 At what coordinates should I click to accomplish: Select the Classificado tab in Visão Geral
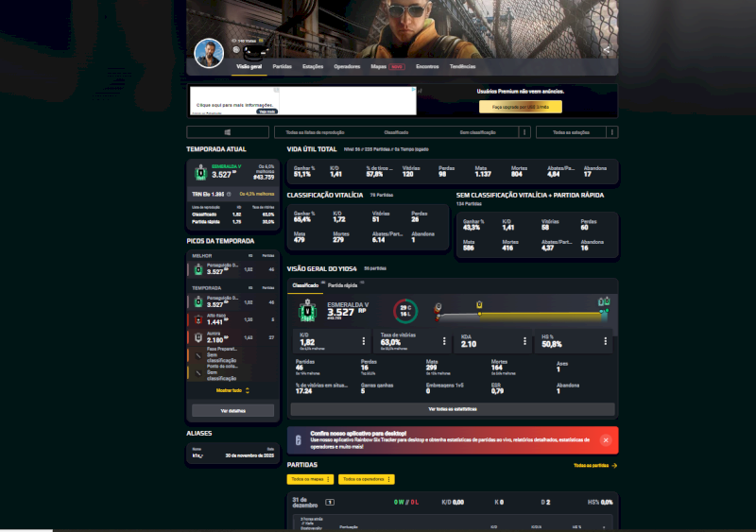click(305, 285)
